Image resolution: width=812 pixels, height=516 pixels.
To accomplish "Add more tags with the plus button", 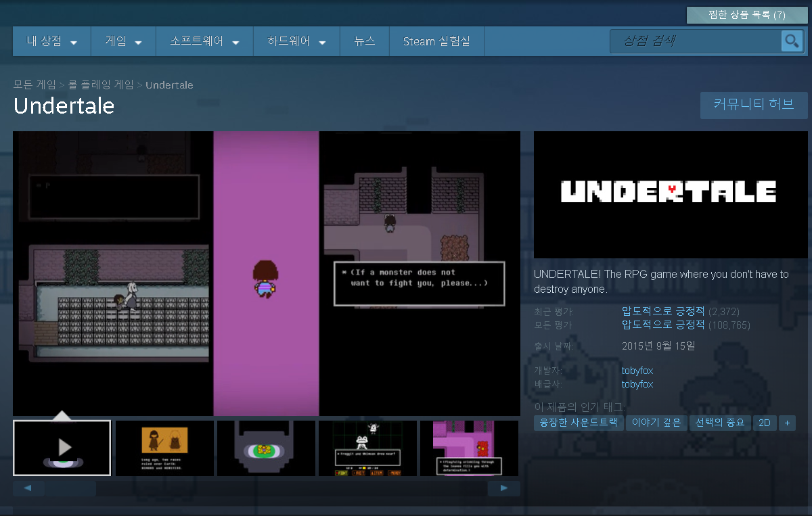I will tap(787, 423).
